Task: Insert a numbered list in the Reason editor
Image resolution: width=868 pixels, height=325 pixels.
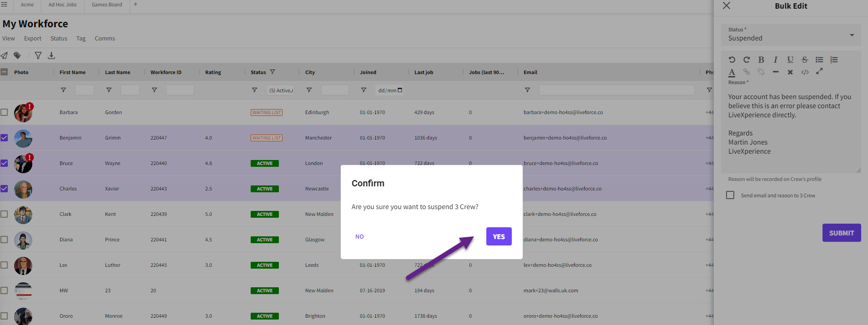Action: click(x=834, y=60)
